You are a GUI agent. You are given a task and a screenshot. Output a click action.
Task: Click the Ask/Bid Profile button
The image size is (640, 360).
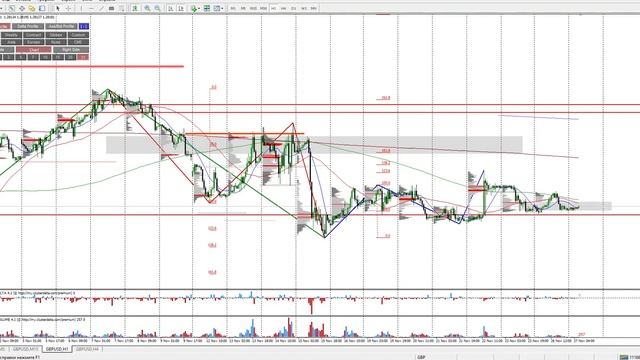61,26
